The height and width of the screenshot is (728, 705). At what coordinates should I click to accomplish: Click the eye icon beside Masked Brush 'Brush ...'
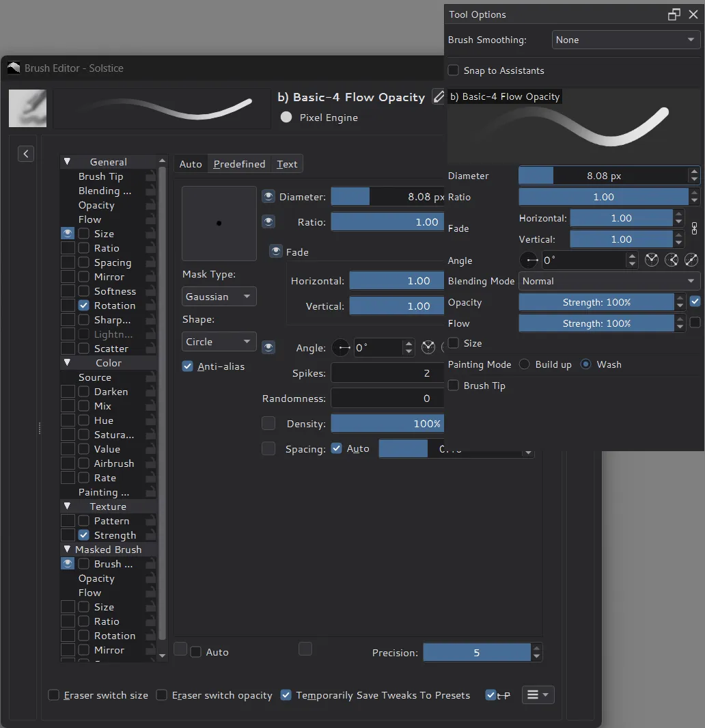tap(68, 564)
